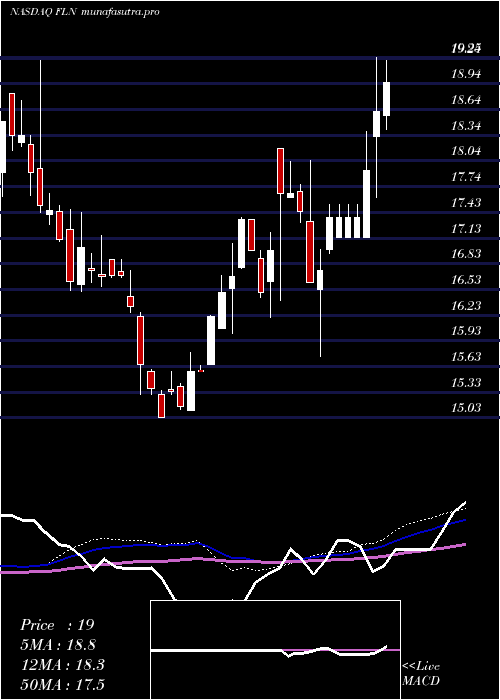Screen dimensions: 500x700
Task: Click the '50MA : 17.5' readout
Action: (62, 684)
